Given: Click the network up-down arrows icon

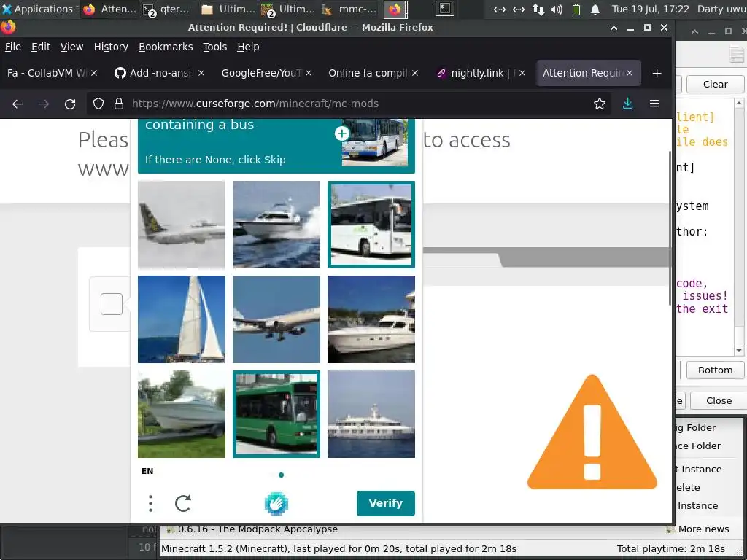Looking at the screenshot, I should pyautogui.click(x=538, y=9).
